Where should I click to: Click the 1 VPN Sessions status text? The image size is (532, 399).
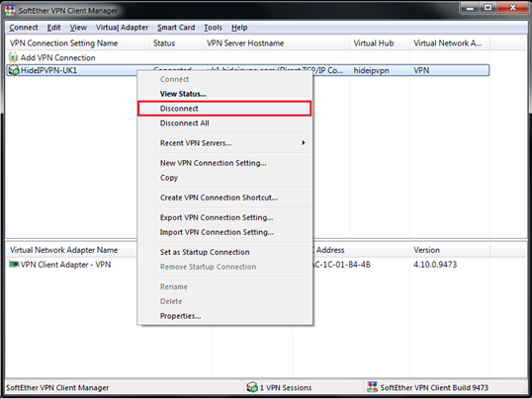coord(286,387)
